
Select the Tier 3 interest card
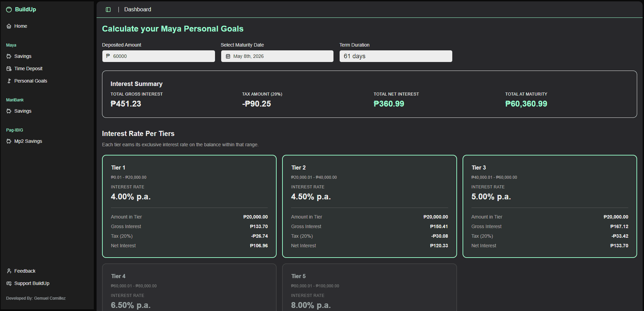pos(549,206)
